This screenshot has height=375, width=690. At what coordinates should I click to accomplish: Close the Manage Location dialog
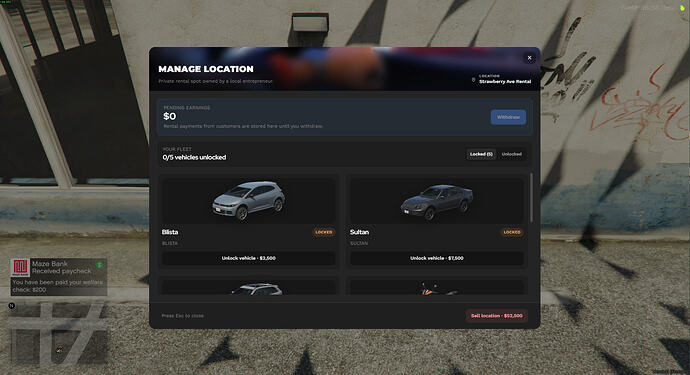(x=529, y=58)
